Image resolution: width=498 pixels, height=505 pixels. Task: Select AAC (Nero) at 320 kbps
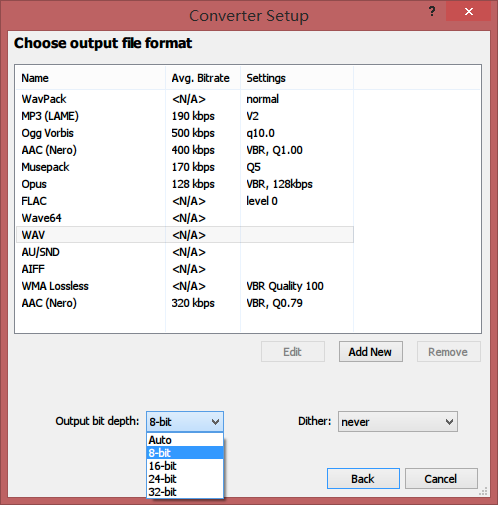click(x=185, y=303)
